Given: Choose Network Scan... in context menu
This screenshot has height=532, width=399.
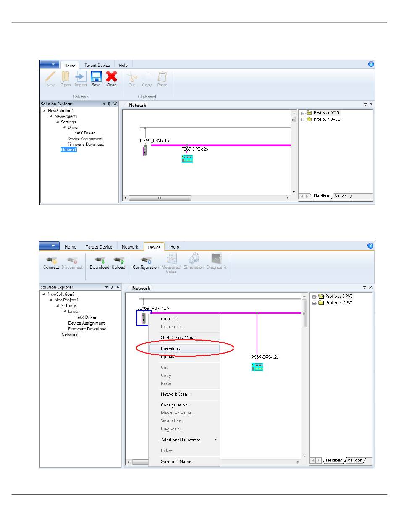Looking at the screenshot, I should (x=184, y=394).
